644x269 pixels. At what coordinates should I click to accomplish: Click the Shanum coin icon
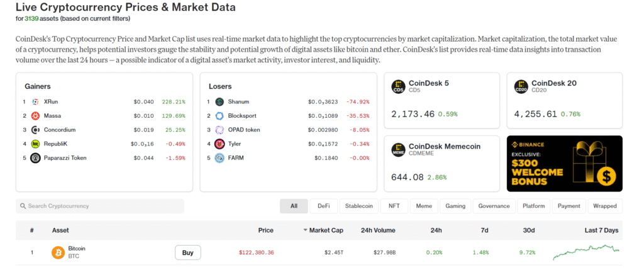(x=219, y=101)
